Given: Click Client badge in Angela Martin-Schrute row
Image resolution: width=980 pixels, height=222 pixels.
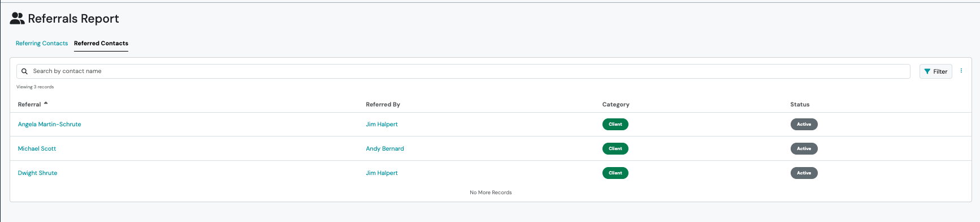Looking at the screenshot, I should point(615,124).
